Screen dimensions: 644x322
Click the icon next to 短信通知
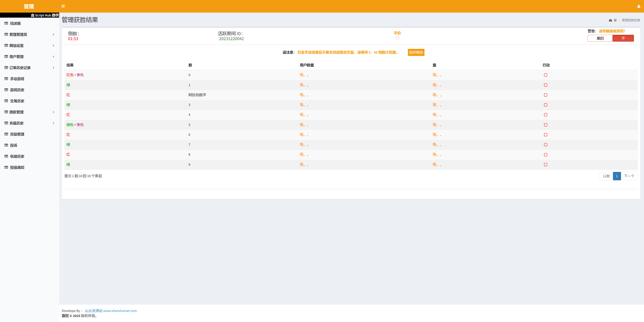[6, 167]
